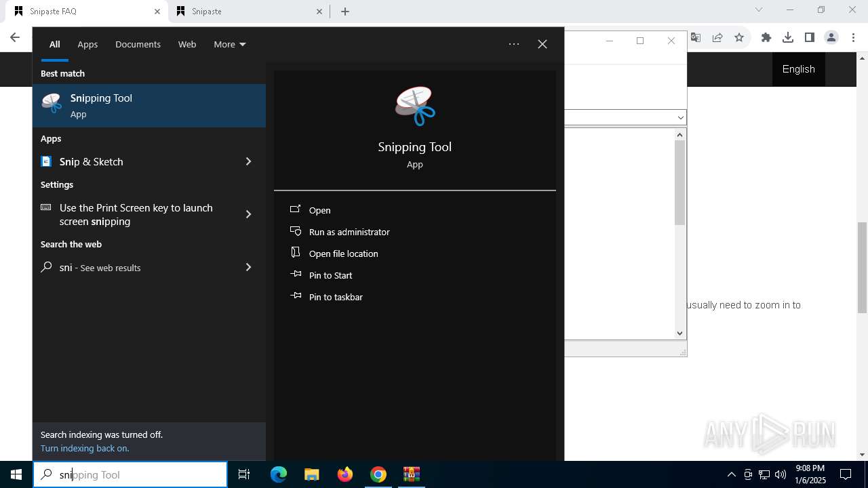868x488 pixels.
Task: Click the large Snipping Tool preview icon
Action: point(415,106)
